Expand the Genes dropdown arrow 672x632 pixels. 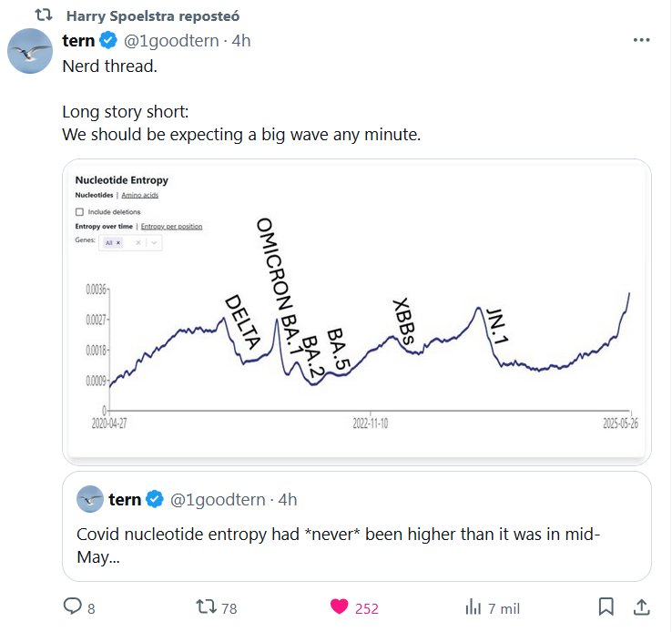coord(154,243)
